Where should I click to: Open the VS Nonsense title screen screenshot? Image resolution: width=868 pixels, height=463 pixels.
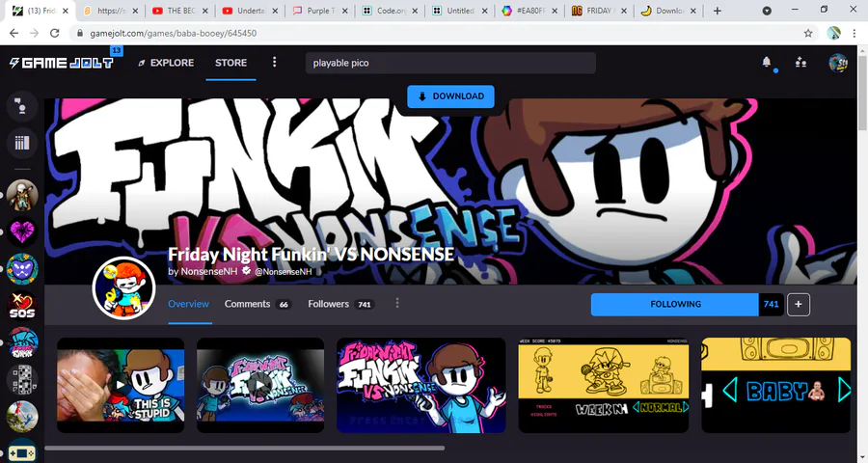[x=421, y=386]
